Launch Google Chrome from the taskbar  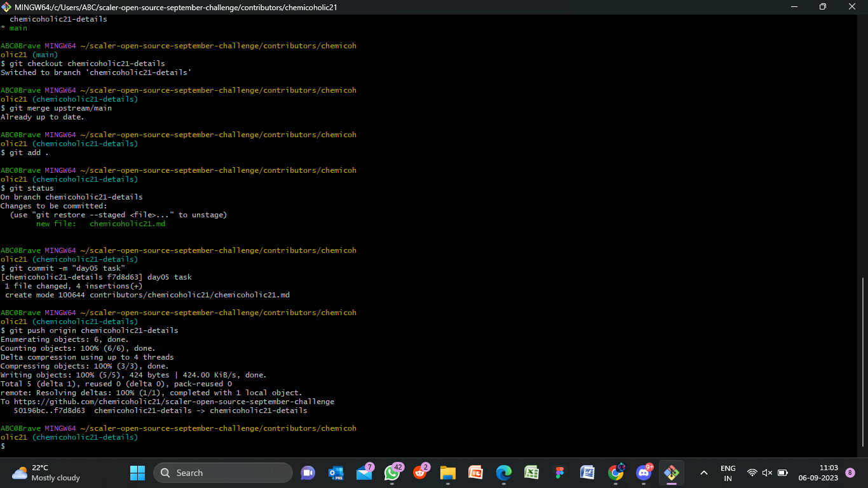[x=614, y=473]
